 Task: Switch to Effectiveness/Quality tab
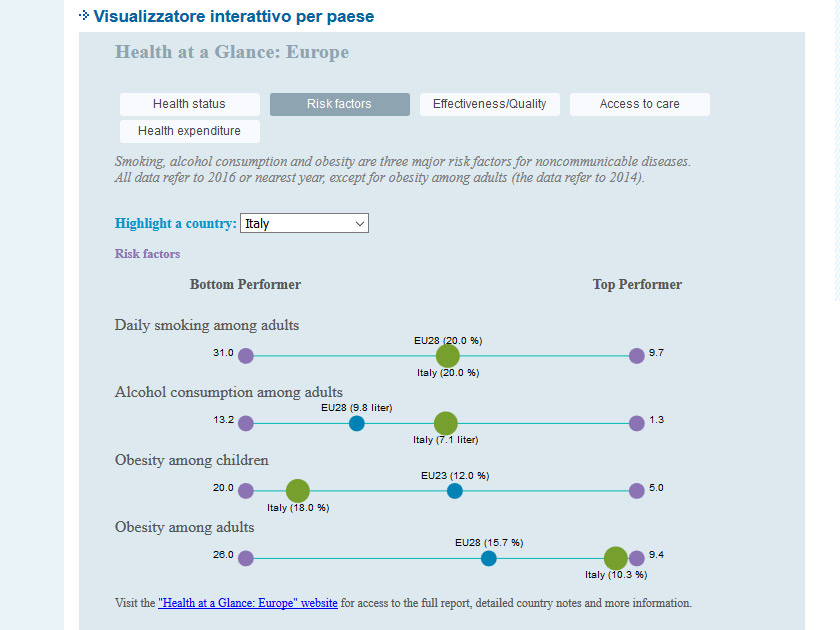click(x=490, y=104)
